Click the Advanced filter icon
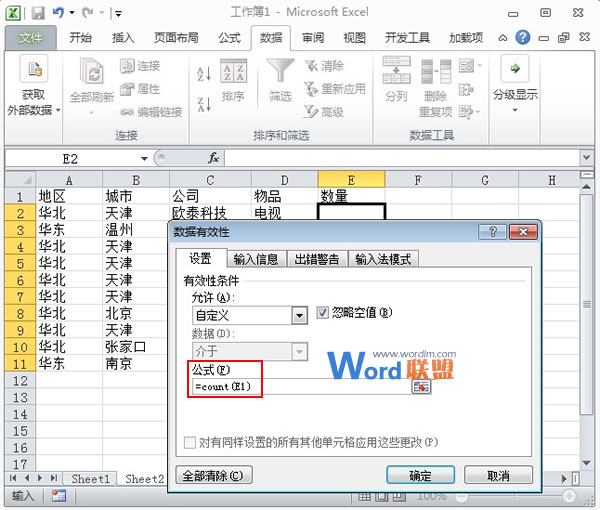The height and width of the screenshot is (510, 600). point(311,112)
